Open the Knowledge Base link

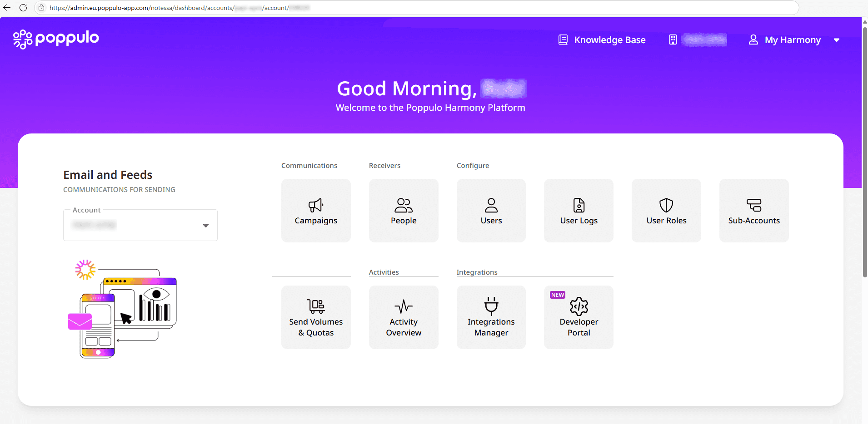pyautogui.click(x=610, y=40)
